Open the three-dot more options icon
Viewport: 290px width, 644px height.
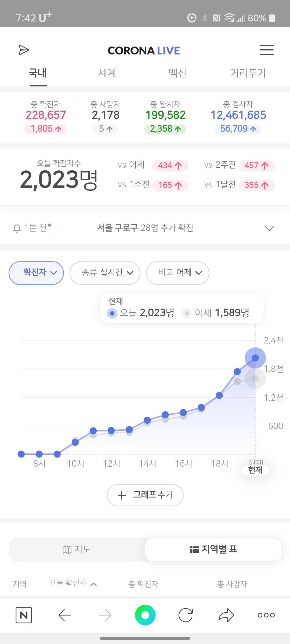266,615
